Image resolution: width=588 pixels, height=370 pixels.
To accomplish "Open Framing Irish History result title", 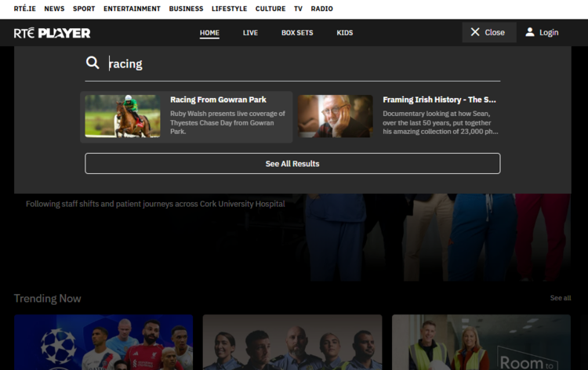I will pos(439,100).
